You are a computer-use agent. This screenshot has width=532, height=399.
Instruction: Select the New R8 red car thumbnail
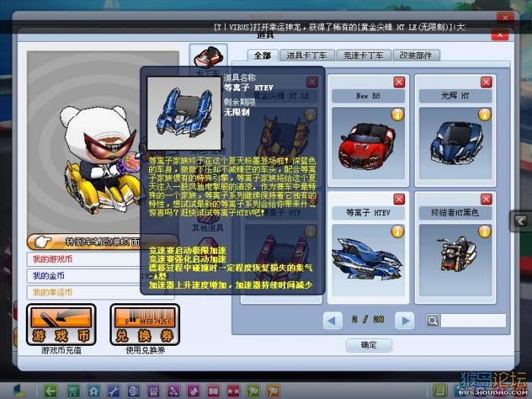coord(368,144)
